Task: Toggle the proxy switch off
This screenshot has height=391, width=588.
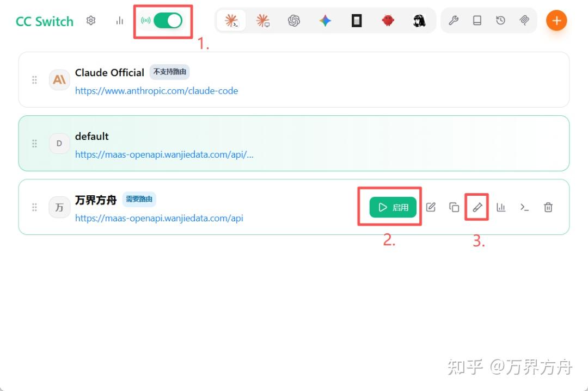Action: (168, 21)
